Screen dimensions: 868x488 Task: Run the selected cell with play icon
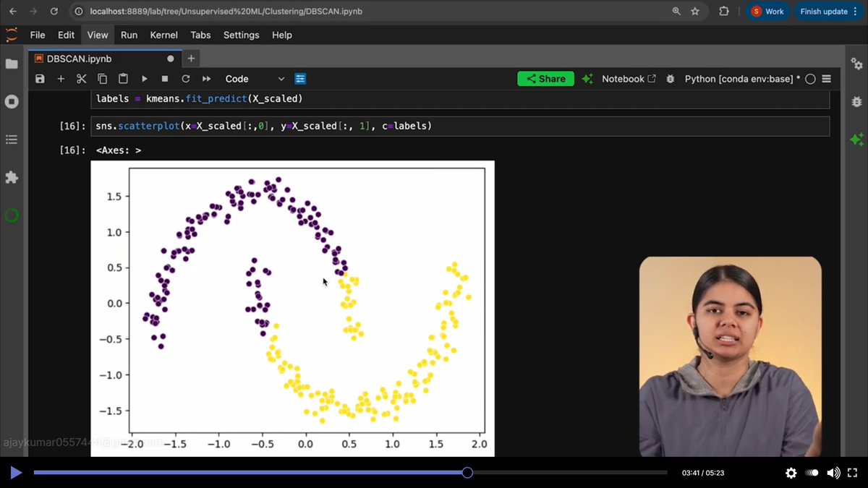144,79
